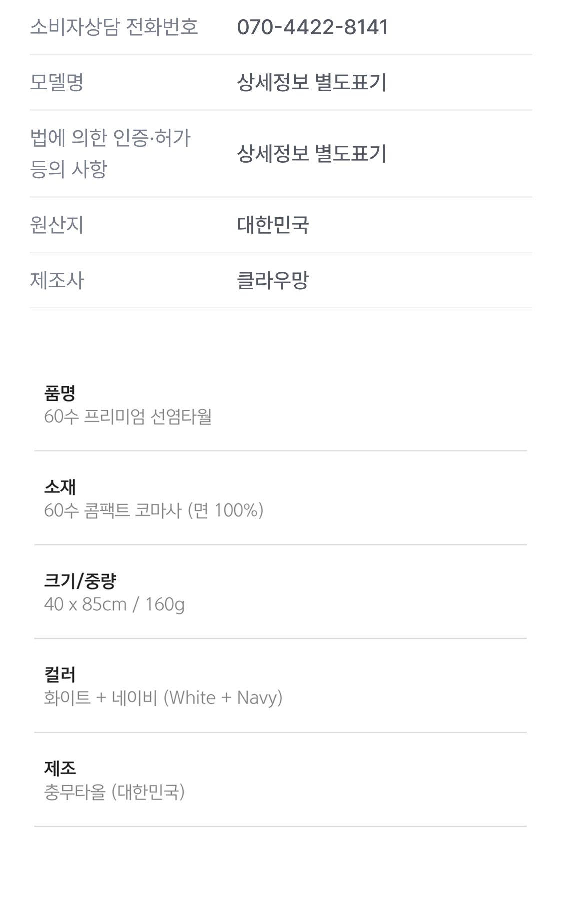Click the 크기/중량 heading
This screenshot has width=562, height=924.
coord(80,581)
